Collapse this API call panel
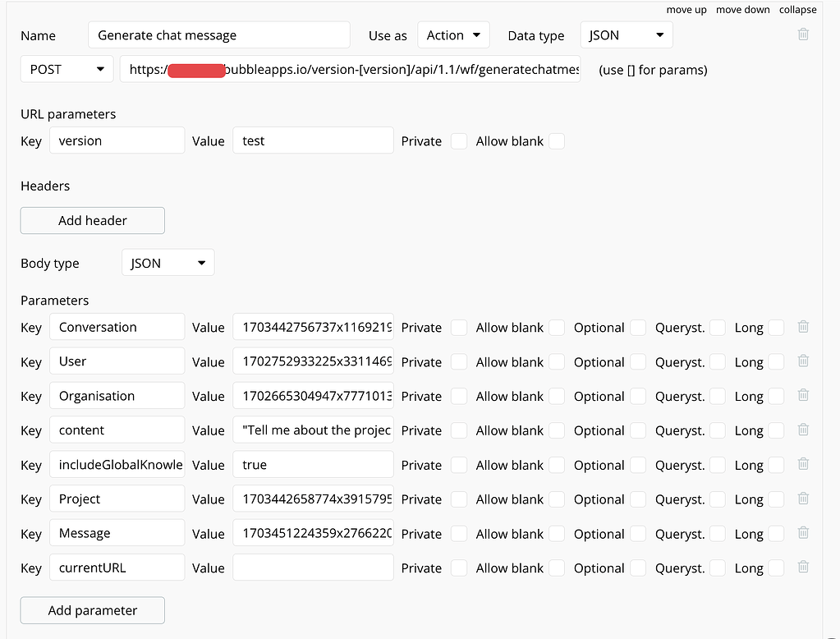This screenshot has width=840, height=639. click(x=797, y=9)
